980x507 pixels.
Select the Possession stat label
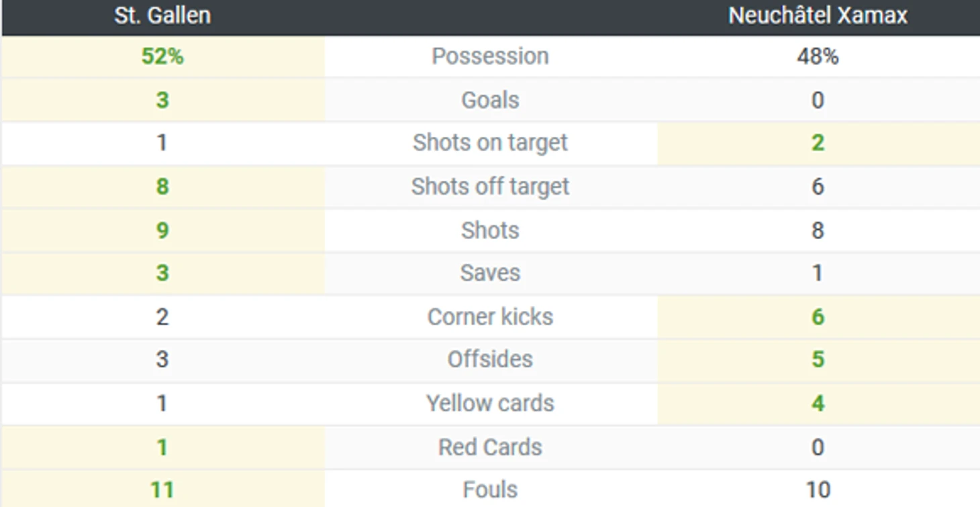click(490, 56)
